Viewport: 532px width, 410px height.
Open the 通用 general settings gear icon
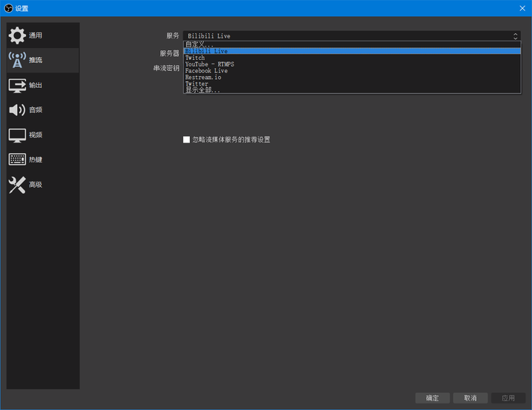pyautogui.click(x=17, y=35)
